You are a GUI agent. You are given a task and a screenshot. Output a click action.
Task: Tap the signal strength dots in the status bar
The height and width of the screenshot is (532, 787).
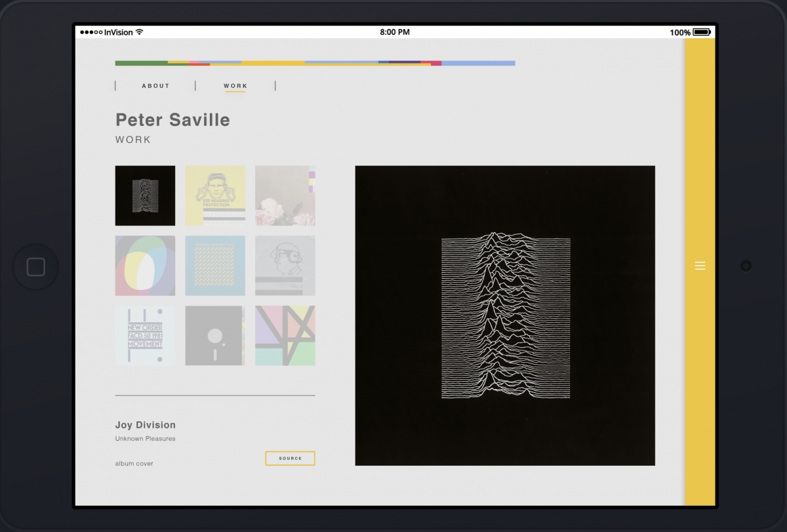(x=91, y=32)
